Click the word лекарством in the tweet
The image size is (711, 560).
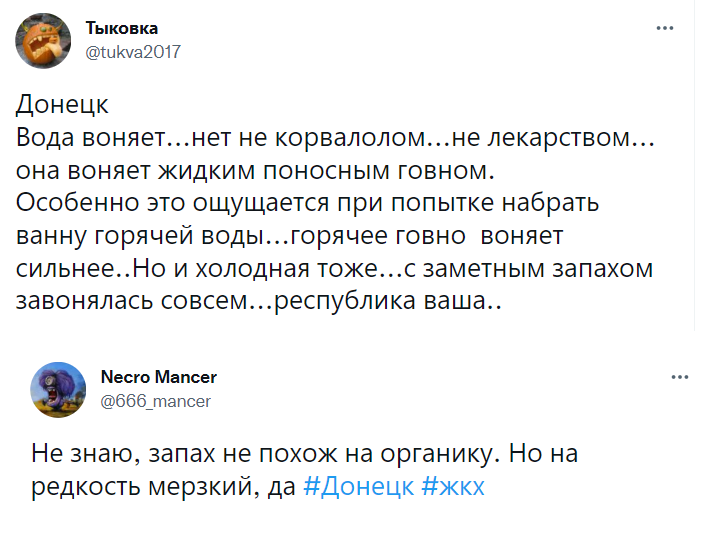coord(560,137)
